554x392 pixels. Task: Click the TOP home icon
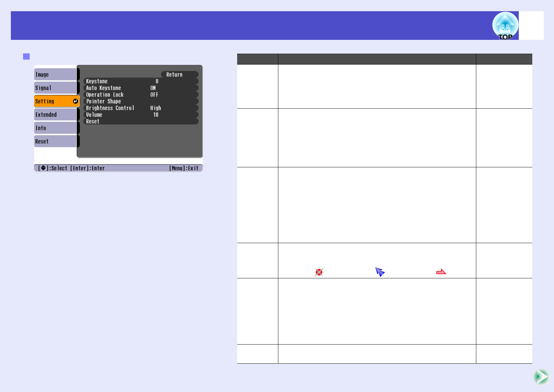pyautogui.click(x=505, y=26)
